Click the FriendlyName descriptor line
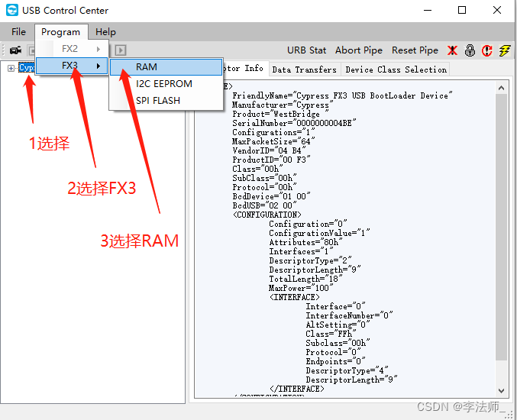517x420 pixels. point(342,95)
